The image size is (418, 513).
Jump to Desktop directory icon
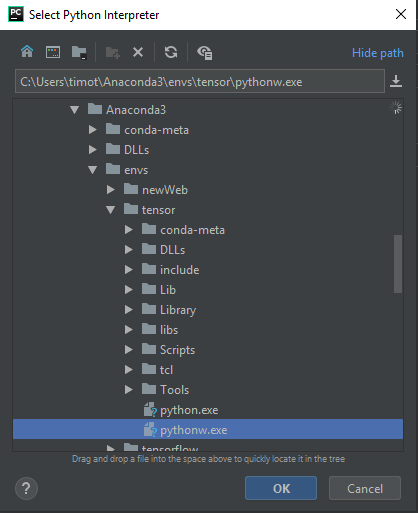[x=53, y=52]
